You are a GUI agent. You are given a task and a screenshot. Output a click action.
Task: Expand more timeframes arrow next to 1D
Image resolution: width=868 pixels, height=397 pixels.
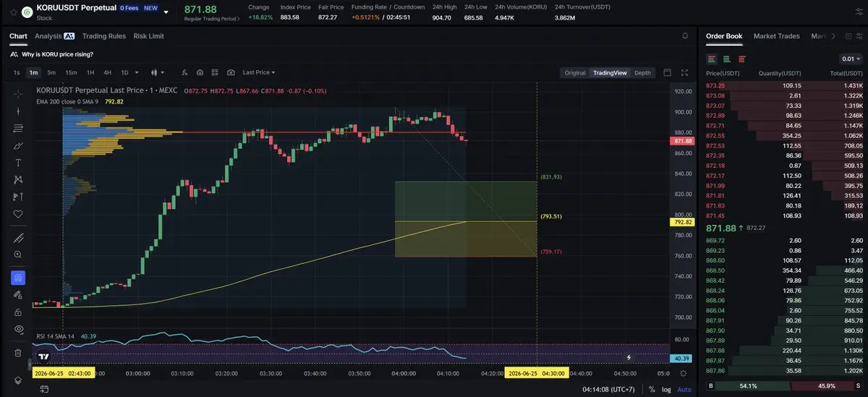[x=137, y=72]
